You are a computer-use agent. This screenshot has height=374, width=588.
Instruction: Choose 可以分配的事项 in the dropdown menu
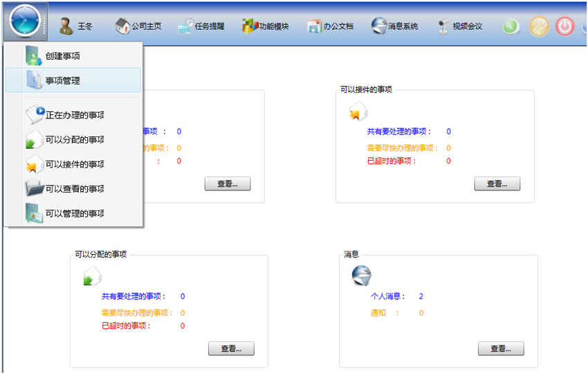73,140
